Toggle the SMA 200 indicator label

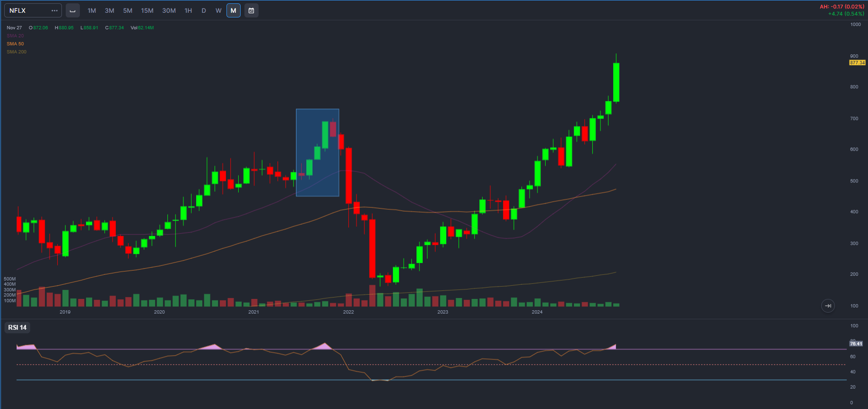point(17,52)
